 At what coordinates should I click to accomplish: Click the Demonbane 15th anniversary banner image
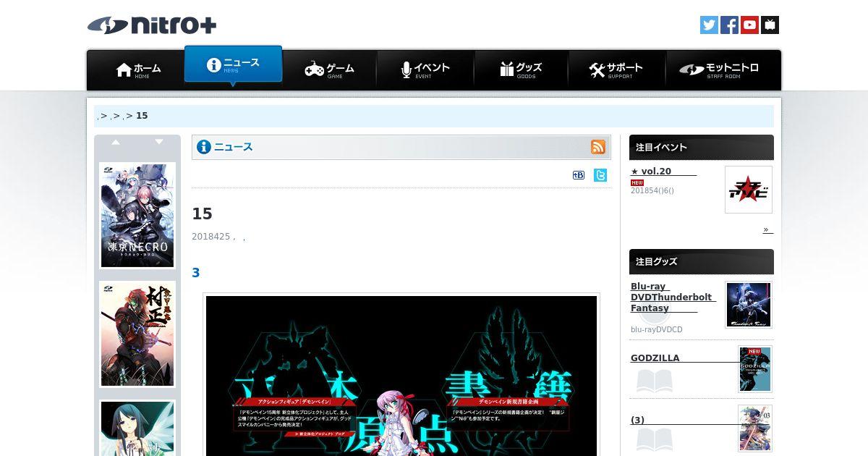pyautogui.click(x=401, y=374)
